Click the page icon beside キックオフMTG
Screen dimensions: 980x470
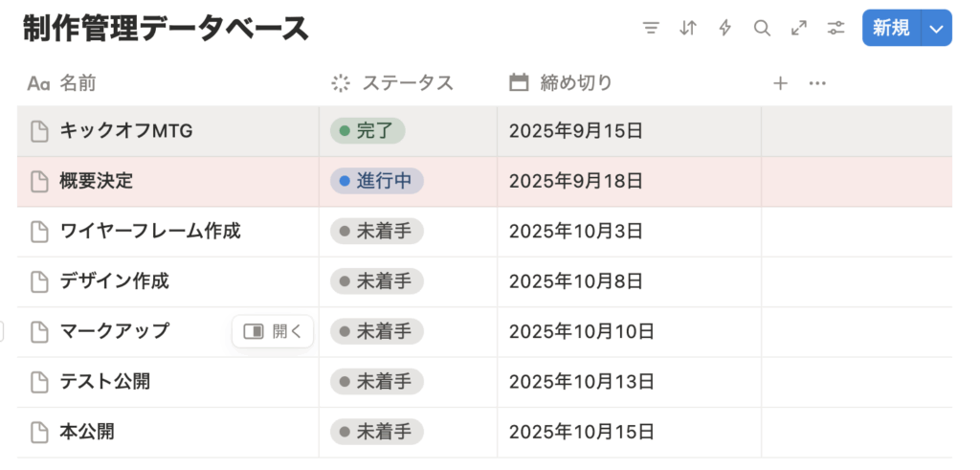pos(40,131)
